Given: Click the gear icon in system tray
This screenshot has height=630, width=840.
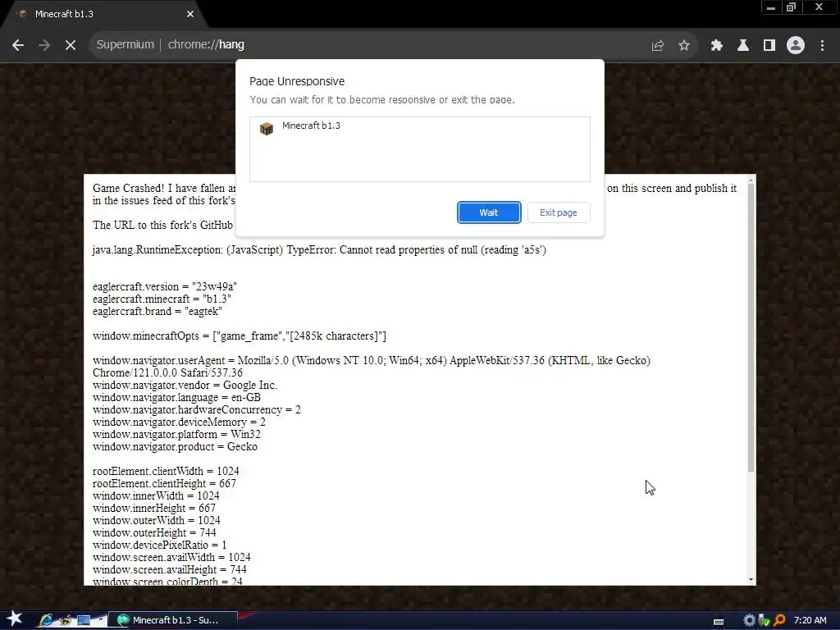Looking at the screenshot, I should coord(749,620).
